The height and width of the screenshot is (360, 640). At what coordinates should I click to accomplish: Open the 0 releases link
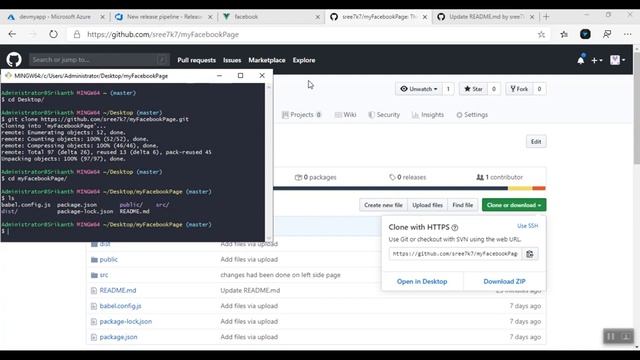[x=407, y=177]
